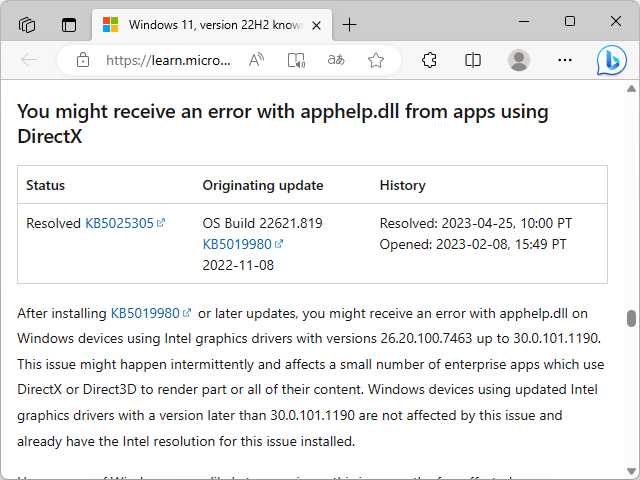The width and height of the screenshot is (640, 480).
Task: Start Read aloud from address bar
Action: (256, 60)
